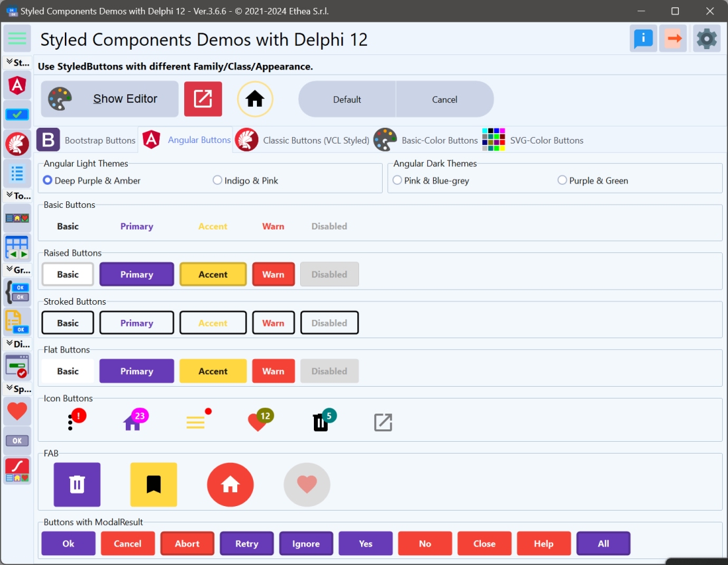
Task: Open the settings gear icon
Action: (x=706, y=39)
